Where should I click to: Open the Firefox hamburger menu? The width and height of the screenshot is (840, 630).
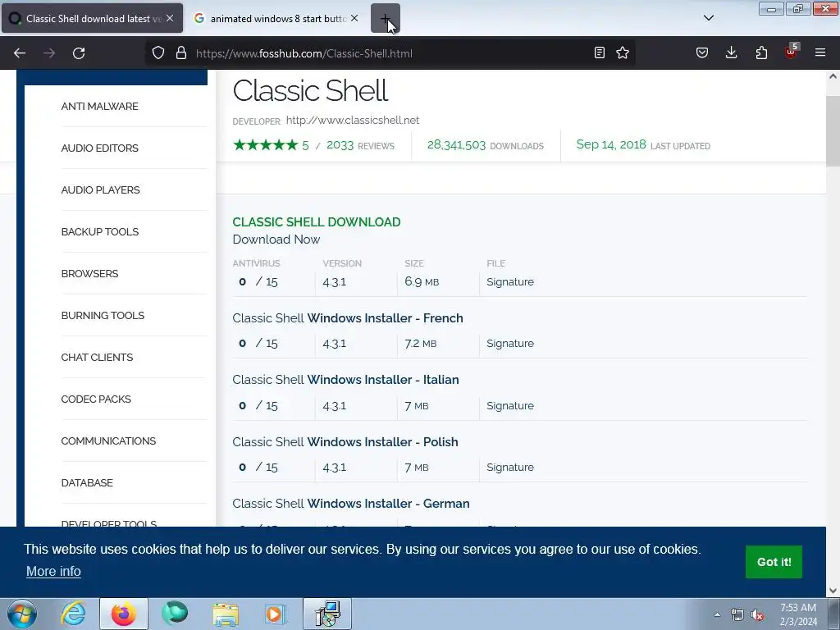pos(820,52)
